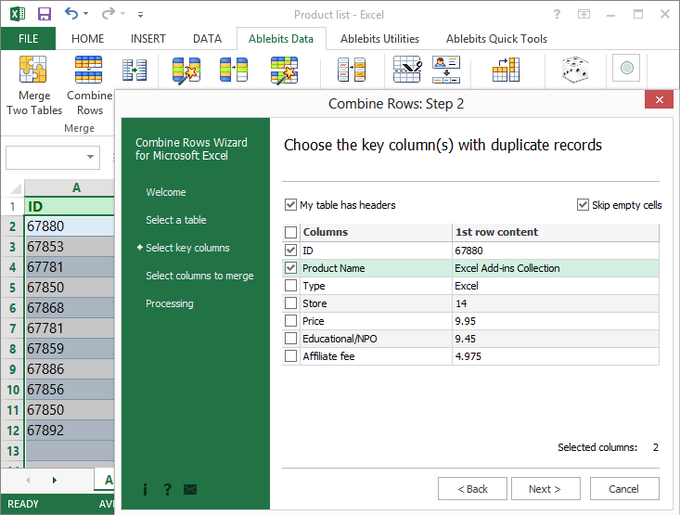Viewport: 680px width, 515px height.
Task: Switch to the Ablebits Utilities tab
Action: point(379,39)
